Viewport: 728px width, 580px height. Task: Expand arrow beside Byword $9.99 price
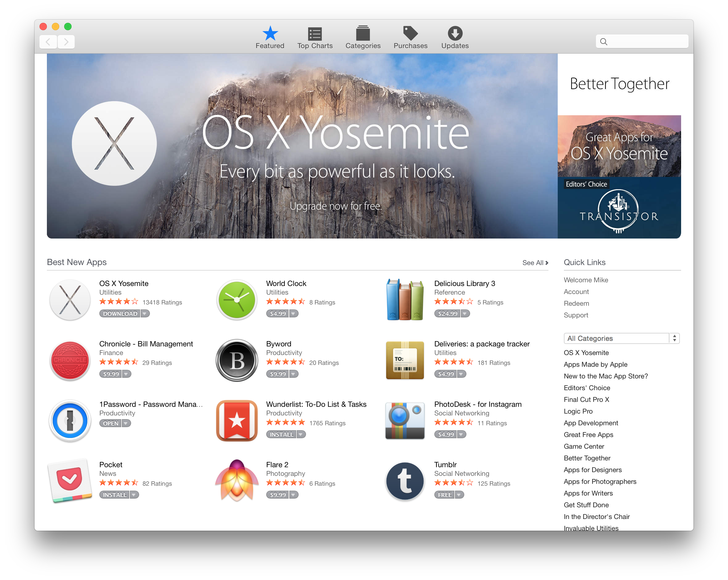(293, 374)
